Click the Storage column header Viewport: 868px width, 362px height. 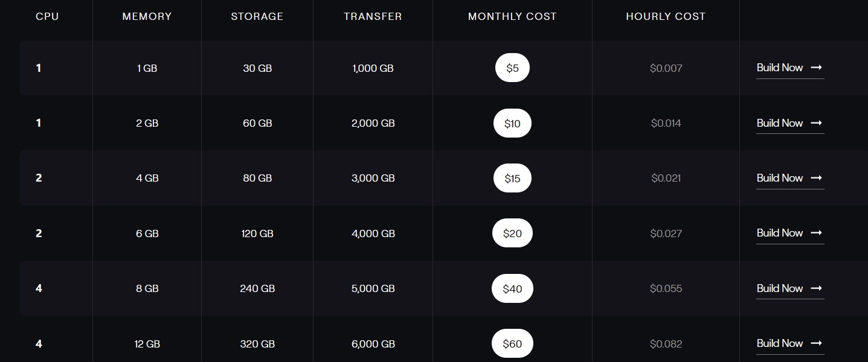click(x=257, y=16)
